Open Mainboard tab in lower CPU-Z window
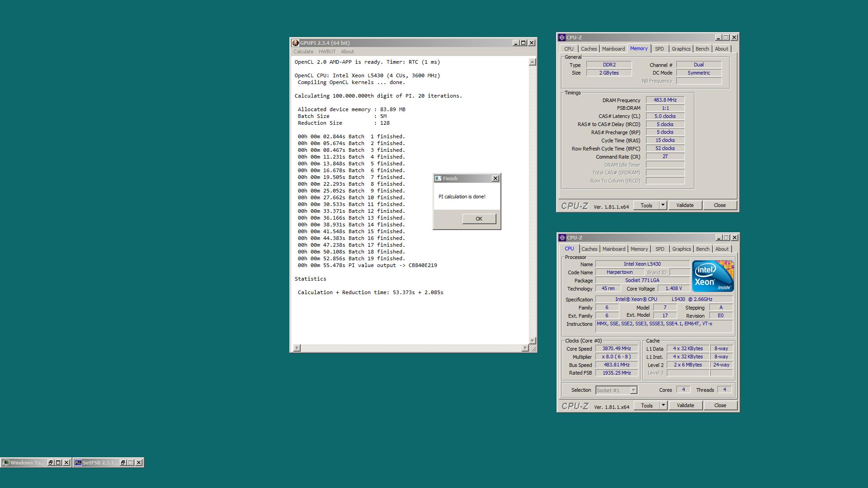The height and width of the screenshot is (488, 868). [x=614, y=249]
